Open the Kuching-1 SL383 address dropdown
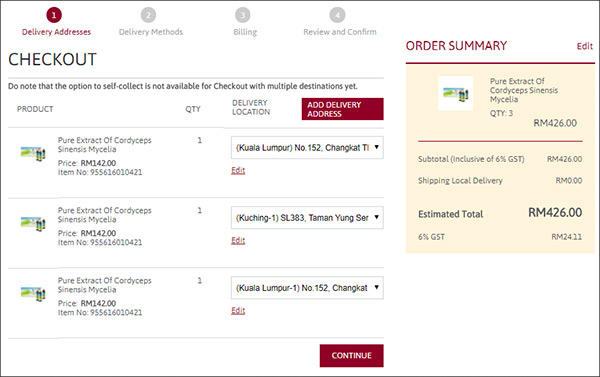Screen dimensions: 600x377 (307, 217)
